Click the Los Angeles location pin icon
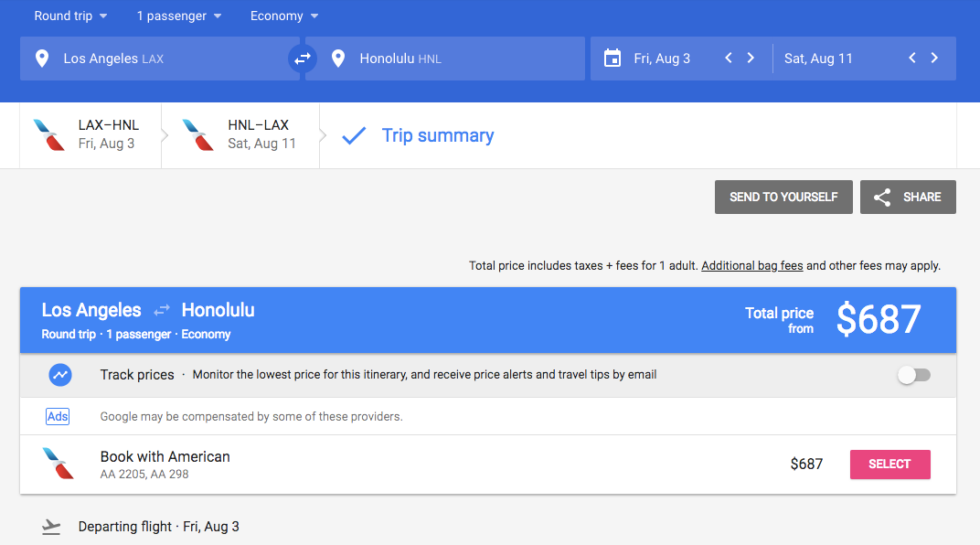Screen dimensions: 980x545 coord(42,59)
